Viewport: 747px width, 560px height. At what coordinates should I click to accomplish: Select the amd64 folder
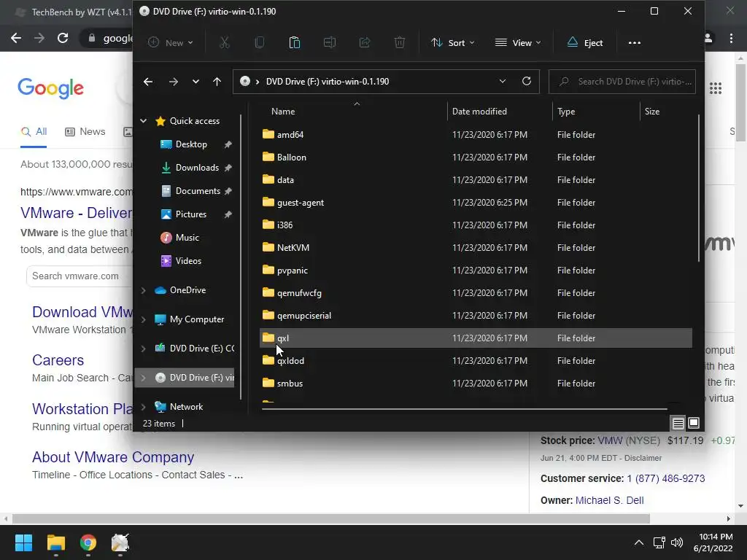pyautogui.click(x=476, y=135)
